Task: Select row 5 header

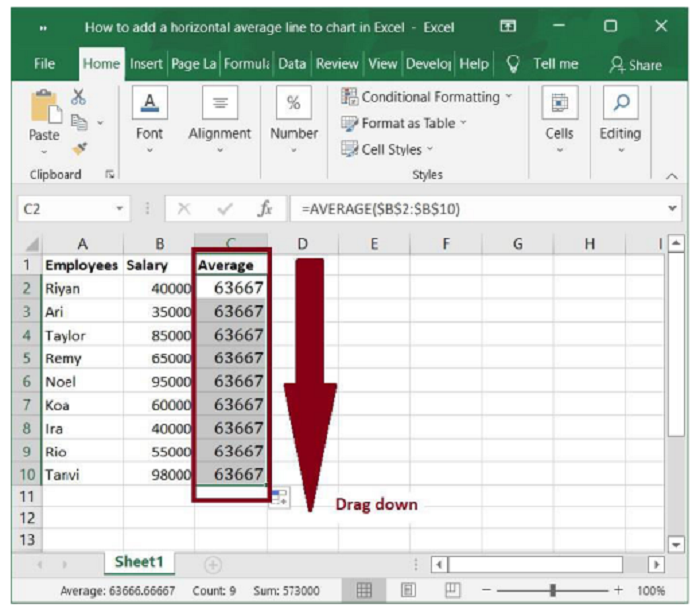Action: 26,358
